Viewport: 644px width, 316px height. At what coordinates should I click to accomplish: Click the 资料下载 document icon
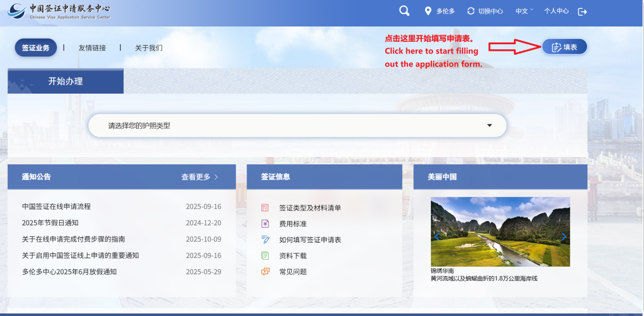[x=265, y=255]
